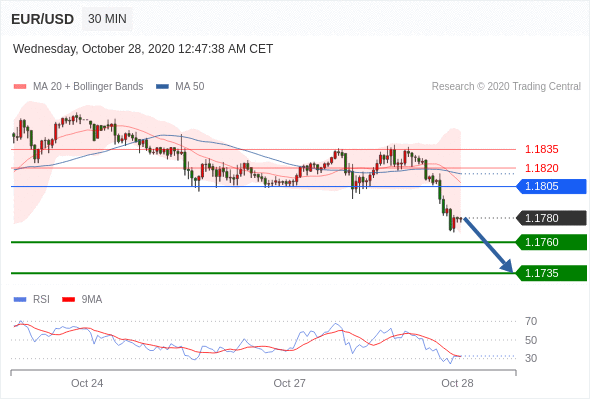
Task: Click the MA 20 + Bollinger Bands swatch
Action: tap(20, 87)
